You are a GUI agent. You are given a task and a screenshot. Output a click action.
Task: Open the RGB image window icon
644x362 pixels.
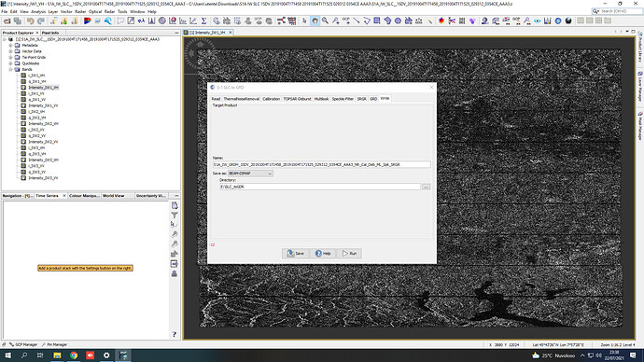pos(87,21)
